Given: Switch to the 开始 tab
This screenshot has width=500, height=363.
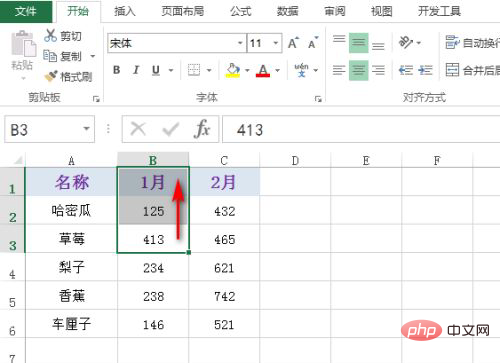Looking at the screenshot, I should (x=78, y=11).
